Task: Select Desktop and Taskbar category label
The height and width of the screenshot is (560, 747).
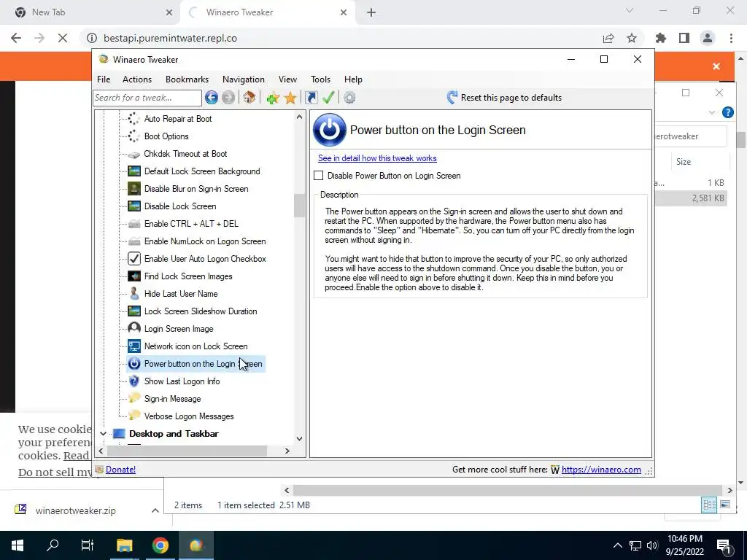Action: (x=174, y=434)
